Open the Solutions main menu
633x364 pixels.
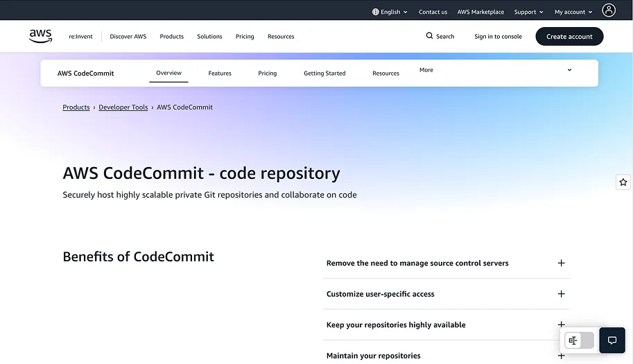[x=209, y=36]
